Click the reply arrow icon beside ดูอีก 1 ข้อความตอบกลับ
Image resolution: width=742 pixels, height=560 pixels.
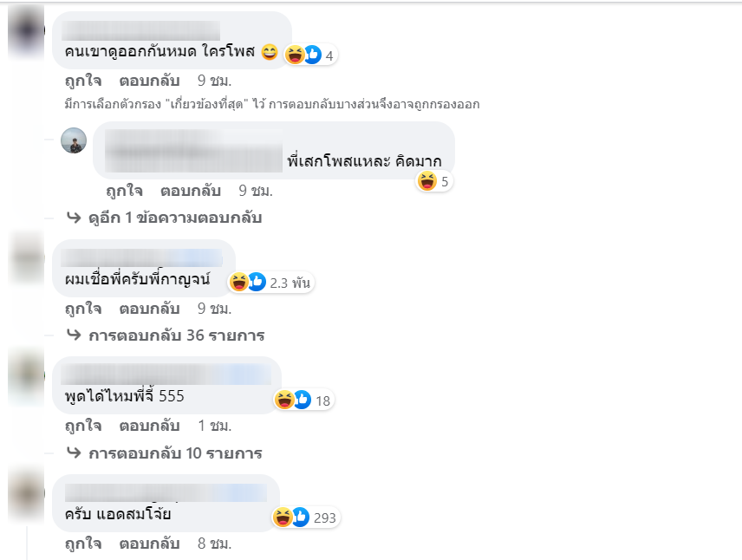74,218
